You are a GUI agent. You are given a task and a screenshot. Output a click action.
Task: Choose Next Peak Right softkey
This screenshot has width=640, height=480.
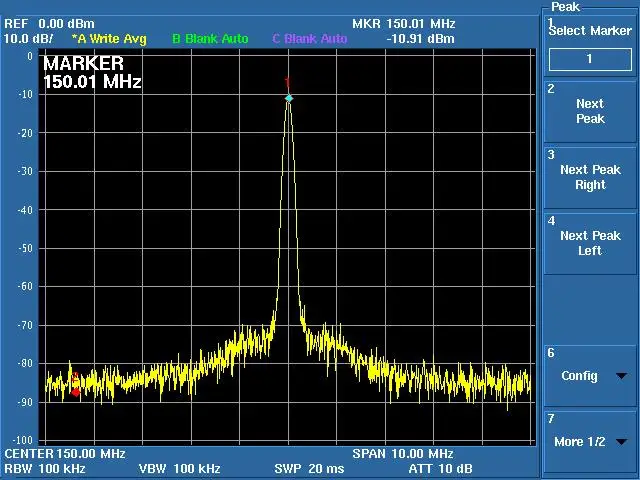pos(590,178)
